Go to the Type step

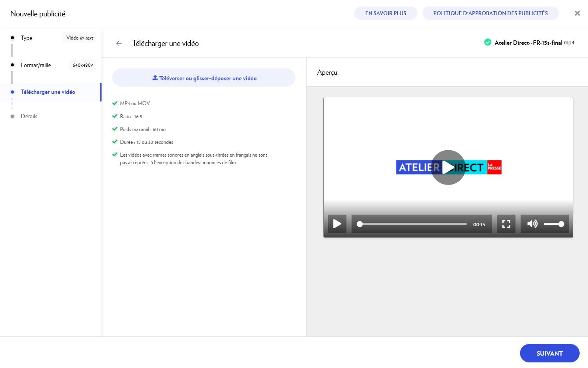pos(26,38)
